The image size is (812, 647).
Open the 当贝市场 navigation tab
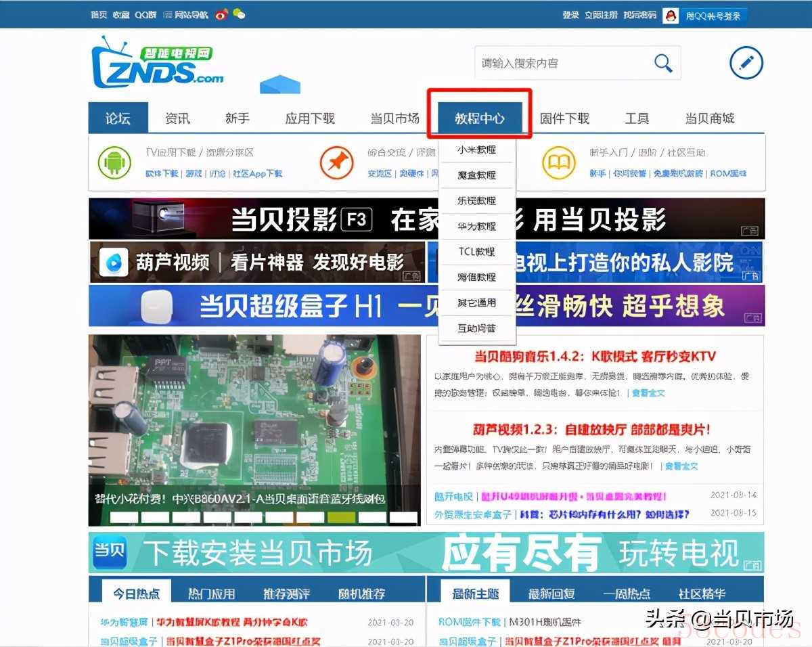(395, 118)
